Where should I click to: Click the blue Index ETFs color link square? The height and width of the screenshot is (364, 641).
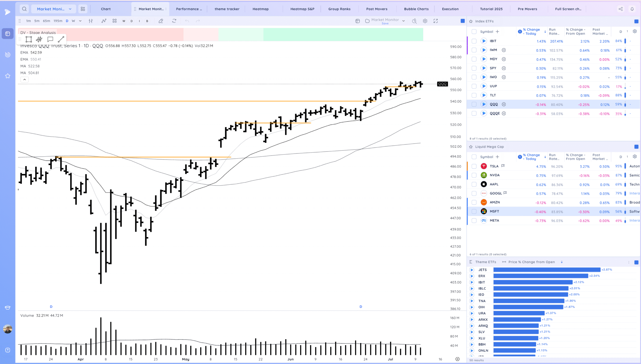click(636, 21)
